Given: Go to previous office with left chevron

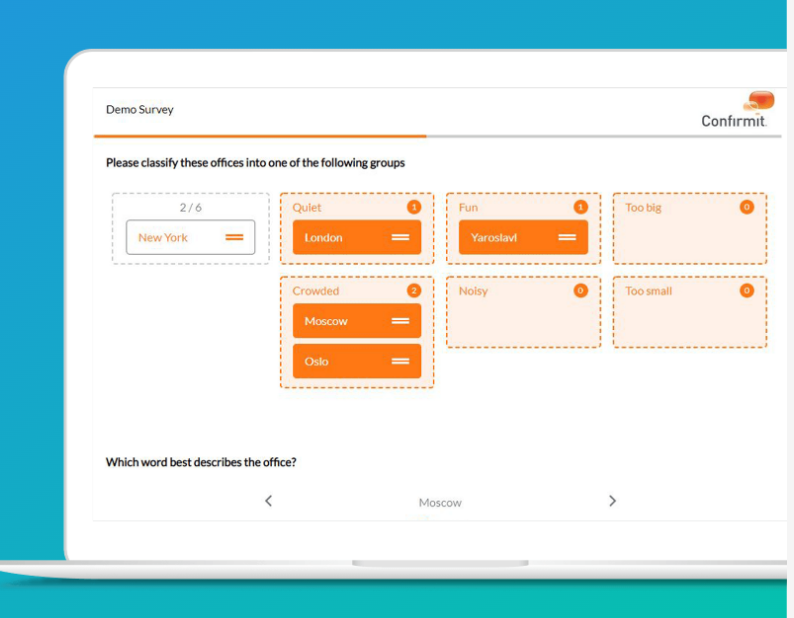Looking at the screenshot, I should click(x=268, y=501).
